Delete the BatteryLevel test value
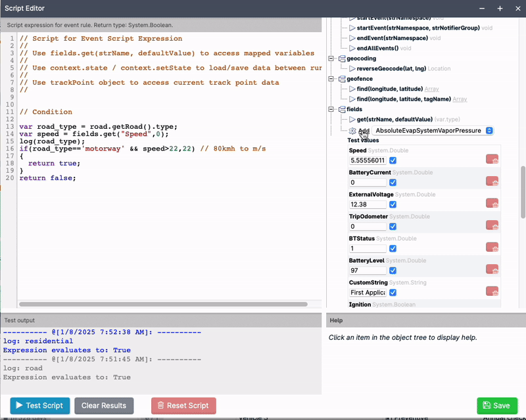This screenshot has width=526, height=420. click(492, 269)
